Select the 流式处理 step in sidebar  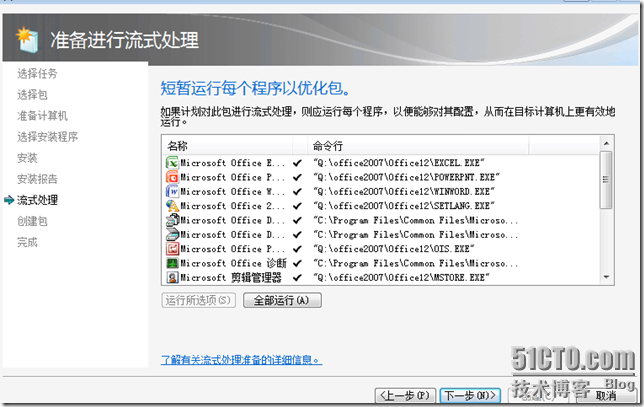37,200
